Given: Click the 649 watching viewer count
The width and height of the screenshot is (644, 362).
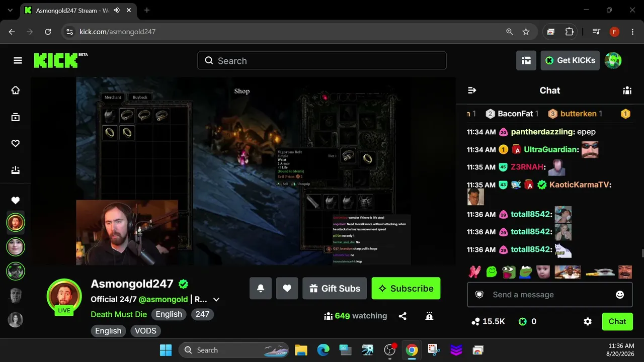Looking at the screenshot, I should [x=356, y=316].
